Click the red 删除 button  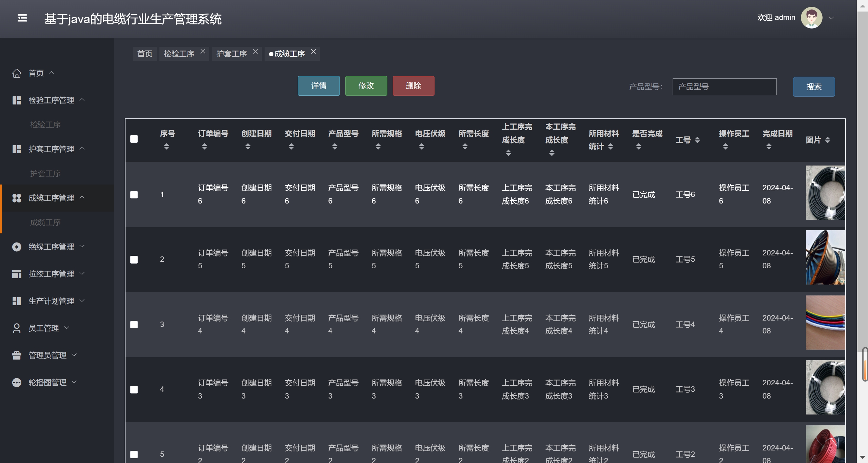click(413, 86)
